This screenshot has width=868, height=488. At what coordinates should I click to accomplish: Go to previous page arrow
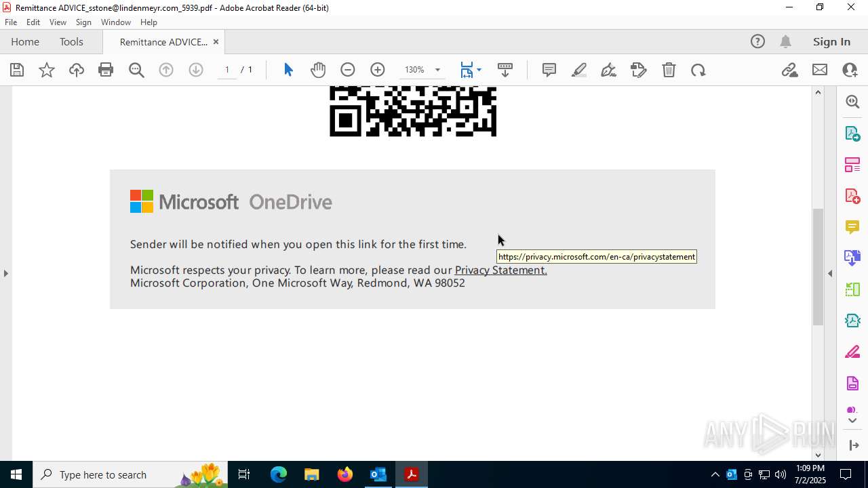click(x=166, y=70)
